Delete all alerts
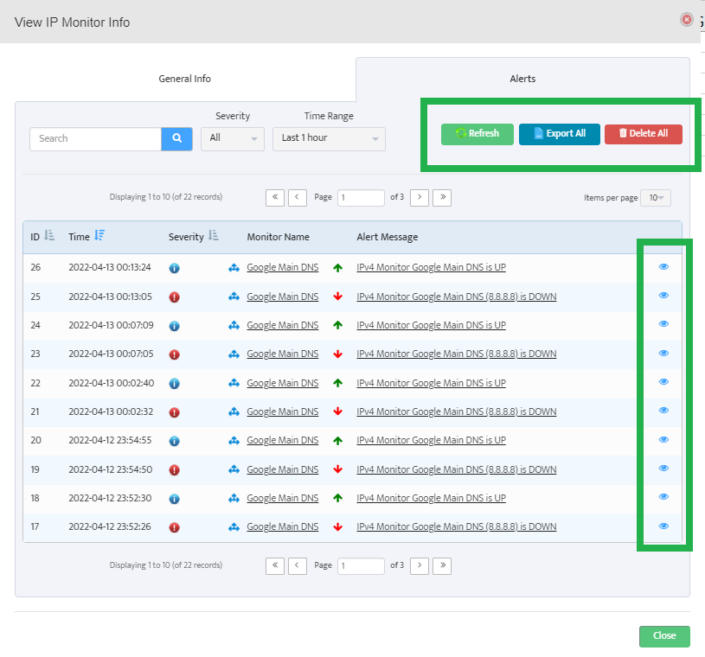The image size is (705, 657). (x=643, y=134)
